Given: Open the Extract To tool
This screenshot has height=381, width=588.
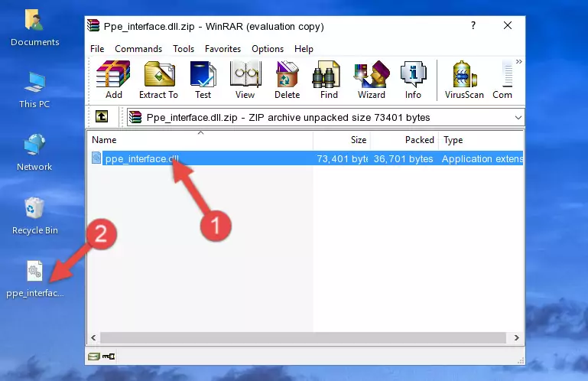Looking at the screenshot, I should (158, 80).
